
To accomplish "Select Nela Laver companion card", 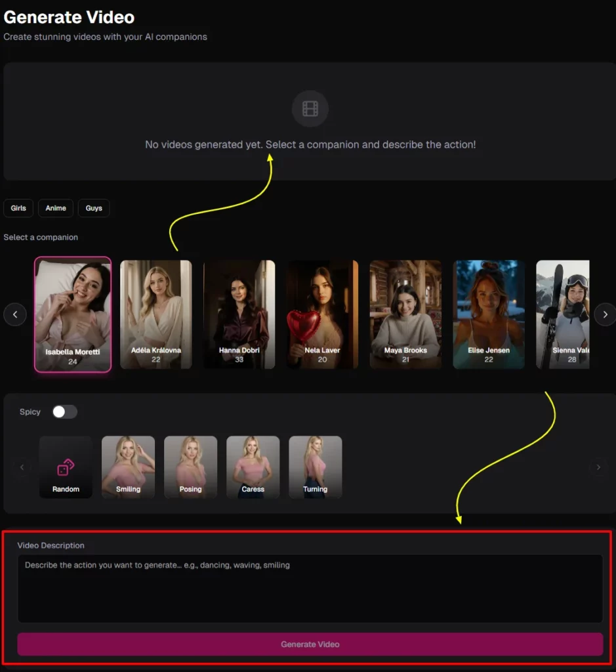I will coord(322,314).
